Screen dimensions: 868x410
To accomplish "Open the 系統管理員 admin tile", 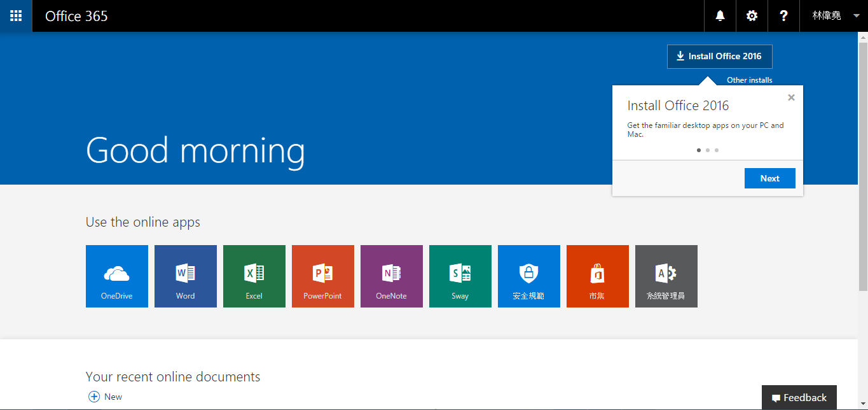I will coord(666,276).
